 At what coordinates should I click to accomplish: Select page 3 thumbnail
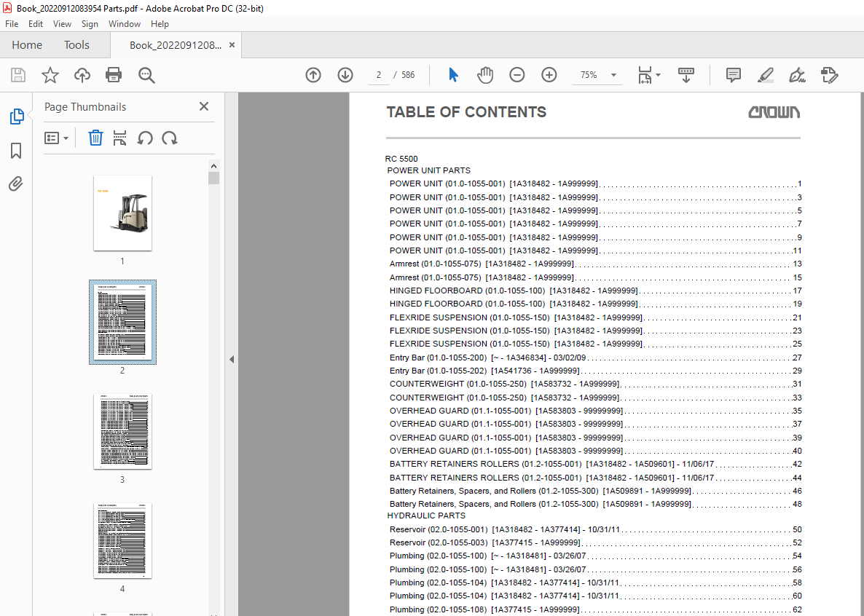click(x=122, y=432)
